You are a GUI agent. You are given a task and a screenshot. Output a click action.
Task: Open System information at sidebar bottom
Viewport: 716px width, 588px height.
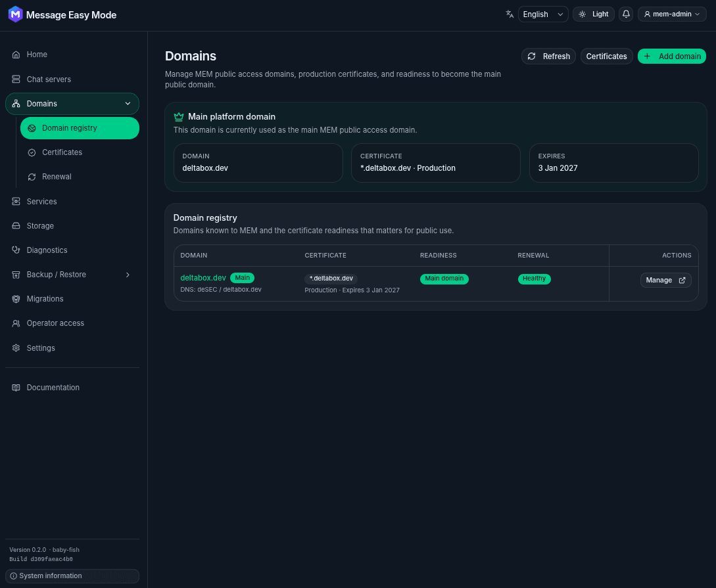click(x=72, y=576)
